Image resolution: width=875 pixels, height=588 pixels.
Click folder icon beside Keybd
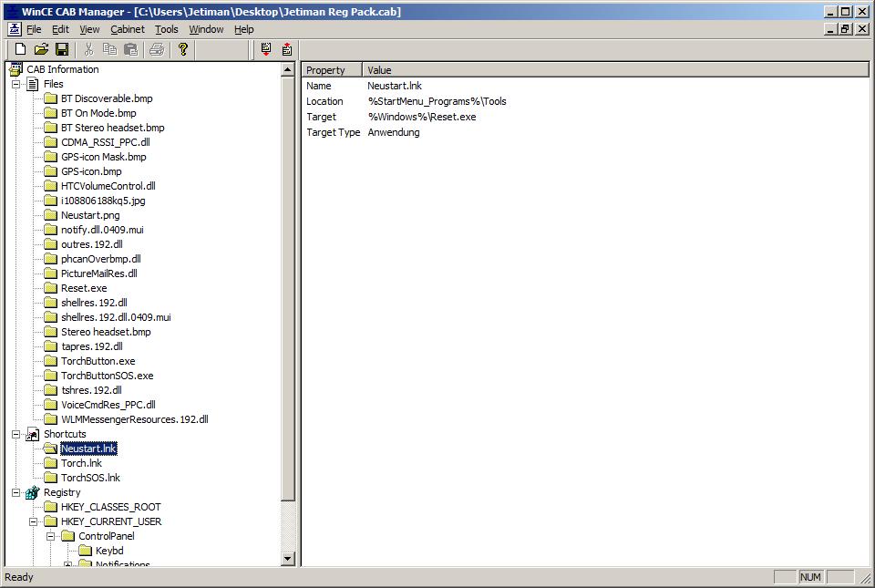(86, 551)
